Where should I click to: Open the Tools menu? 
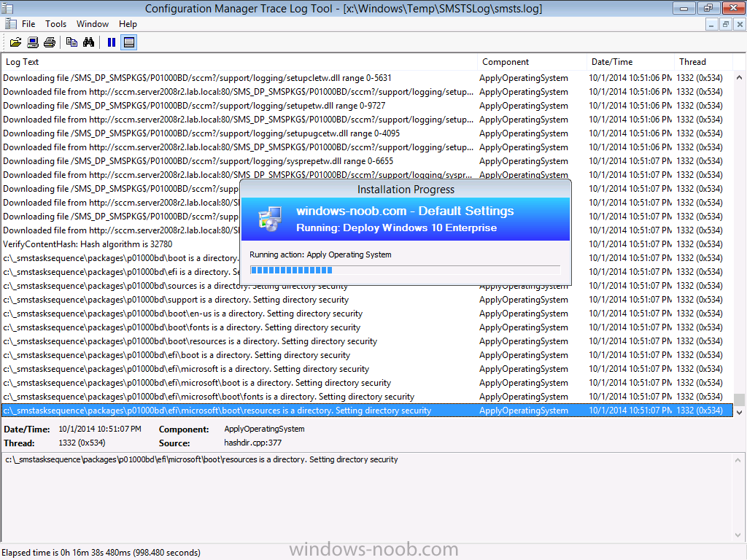[x=55, y=24]
